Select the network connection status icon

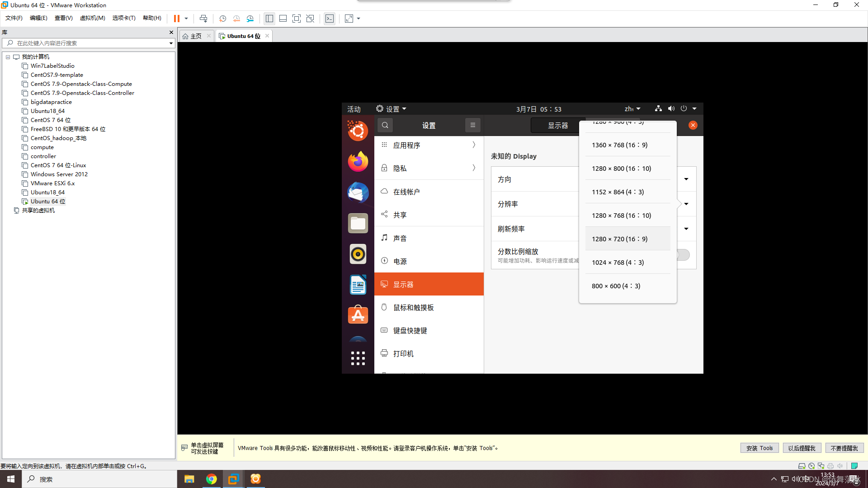point(658,108)
